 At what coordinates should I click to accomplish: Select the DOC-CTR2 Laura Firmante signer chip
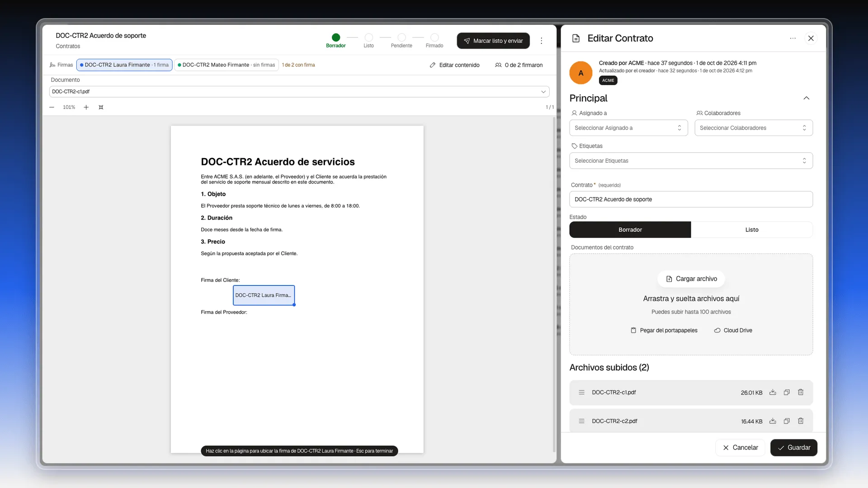tap(124, 65)
